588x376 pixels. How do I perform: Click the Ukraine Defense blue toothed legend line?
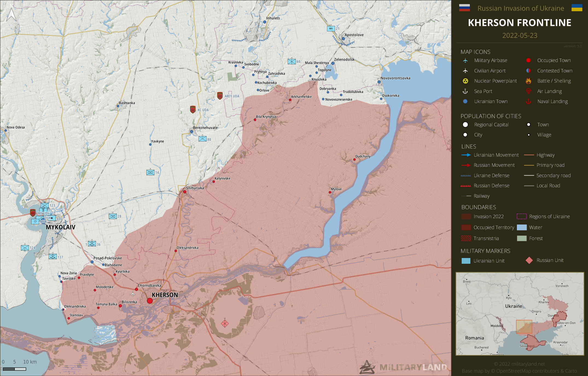coord(466,176)
